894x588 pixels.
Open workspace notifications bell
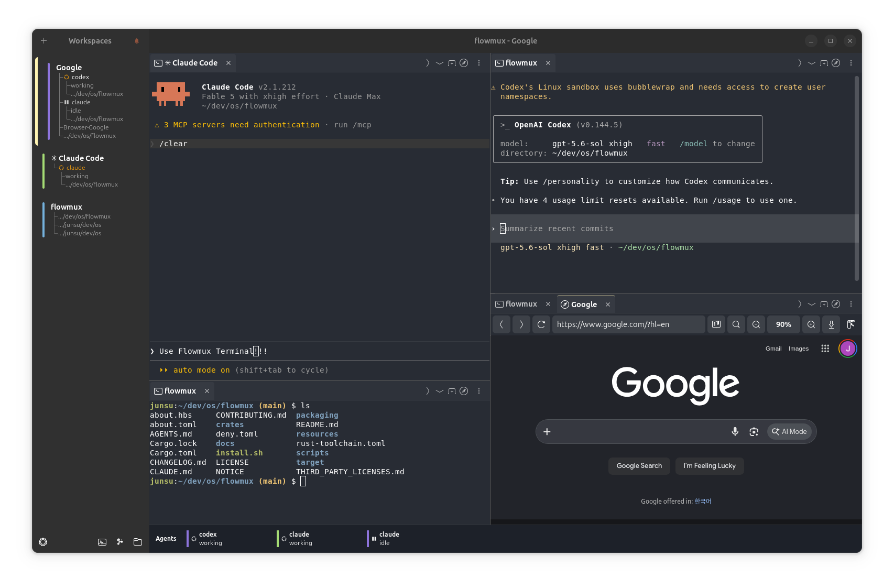click(x=137, y=41)
